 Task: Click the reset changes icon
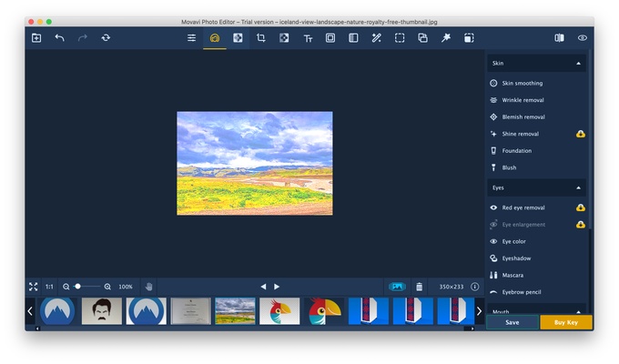pos(106,38)
